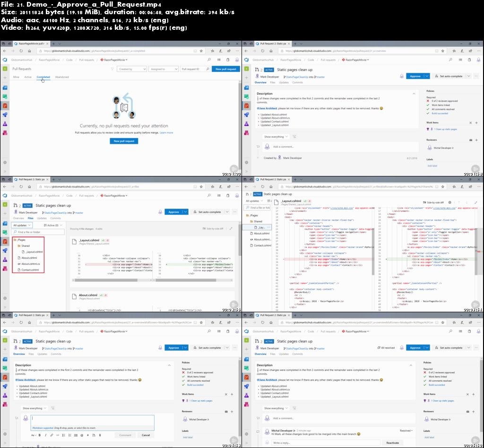Click browser home icon in Pull Requests list frame
The height and width of the screenshot is (448, 484).
pyautogui.click(x=29, y=51)
